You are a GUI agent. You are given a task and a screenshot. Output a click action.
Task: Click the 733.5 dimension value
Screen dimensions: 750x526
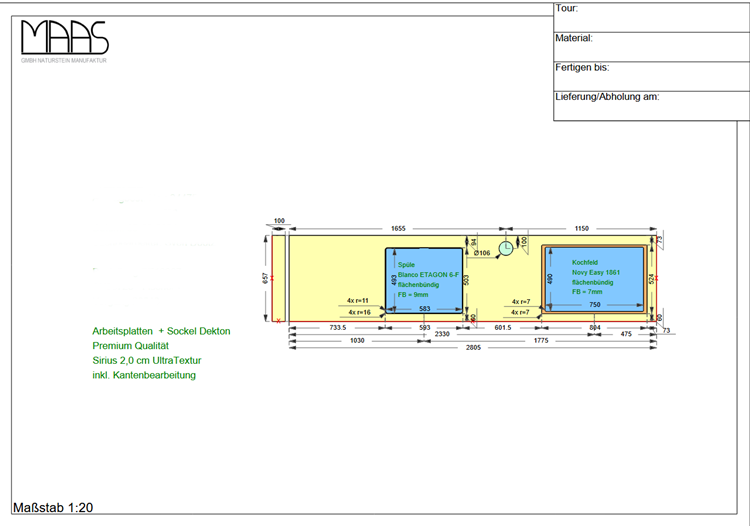point(338,328)
